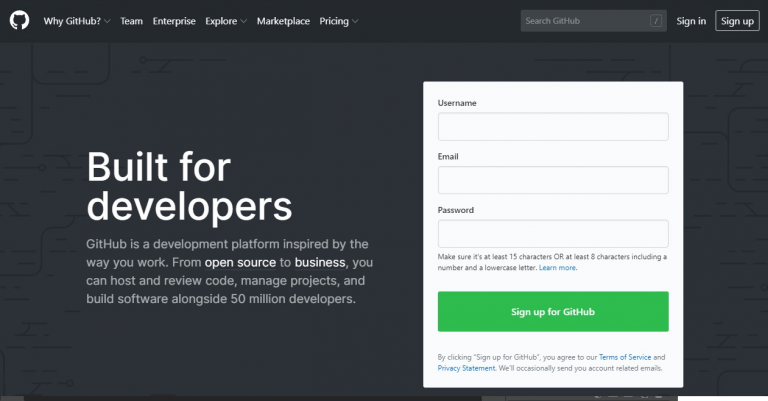Select the Password input field
This screenshot has height=401, width=768.
click(553, 234)
